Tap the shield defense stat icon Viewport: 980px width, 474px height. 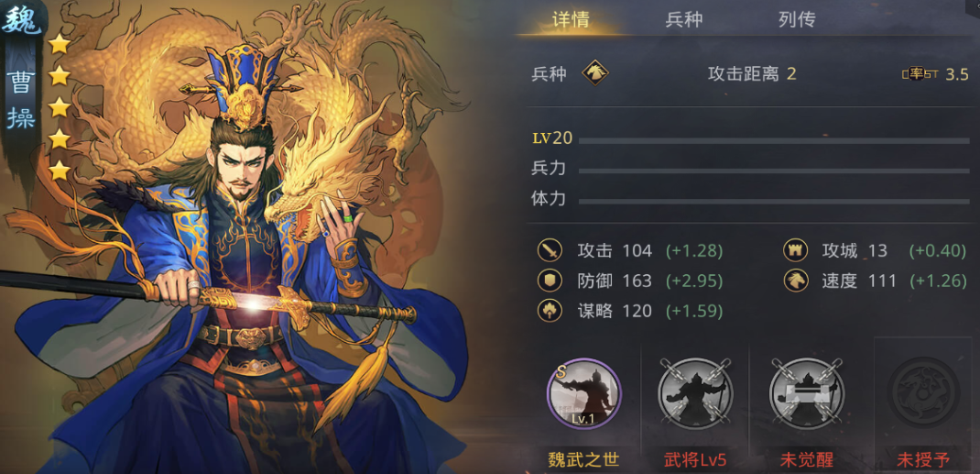(550, 281)
